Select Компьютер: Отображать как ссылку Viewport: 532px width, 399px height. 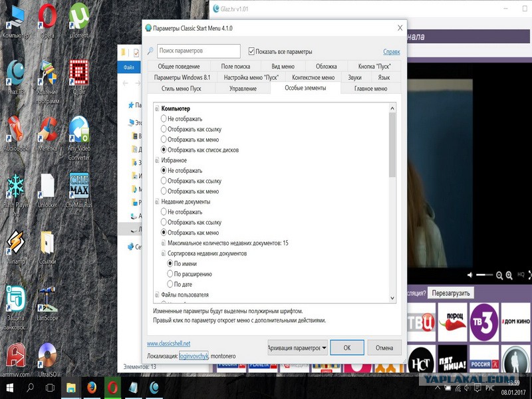(164, 129)
